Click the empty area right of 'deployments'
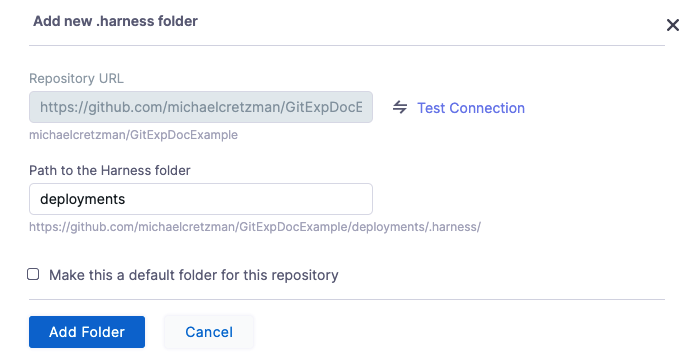The height and width of the screenshot is (364, 694). (x=248, y=199)
